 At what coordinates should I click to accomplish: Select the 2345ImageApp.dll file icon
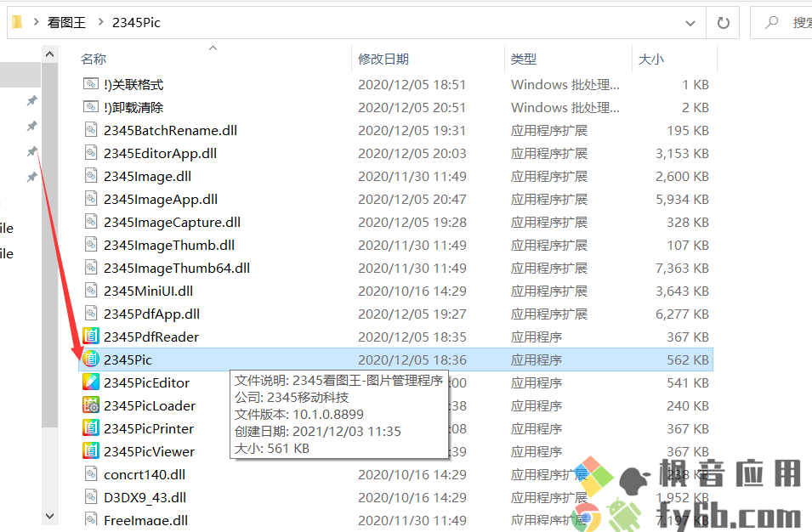click(91, 199)
